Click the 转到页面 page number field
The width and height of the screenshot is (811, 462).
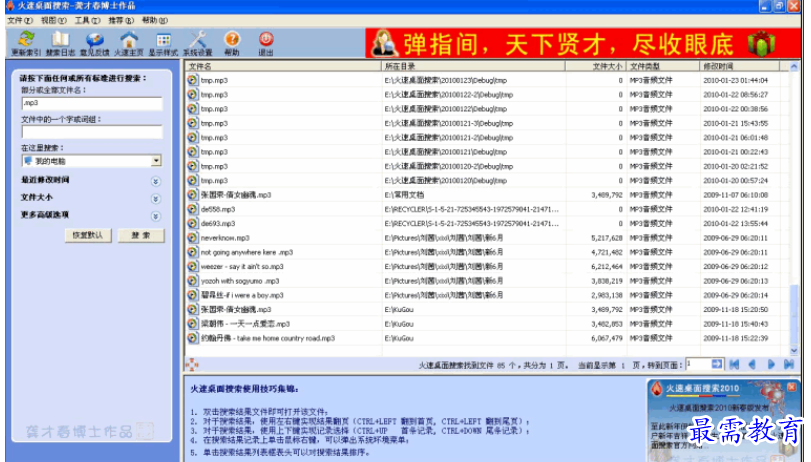pyautogui.click(x=698, y=364)
